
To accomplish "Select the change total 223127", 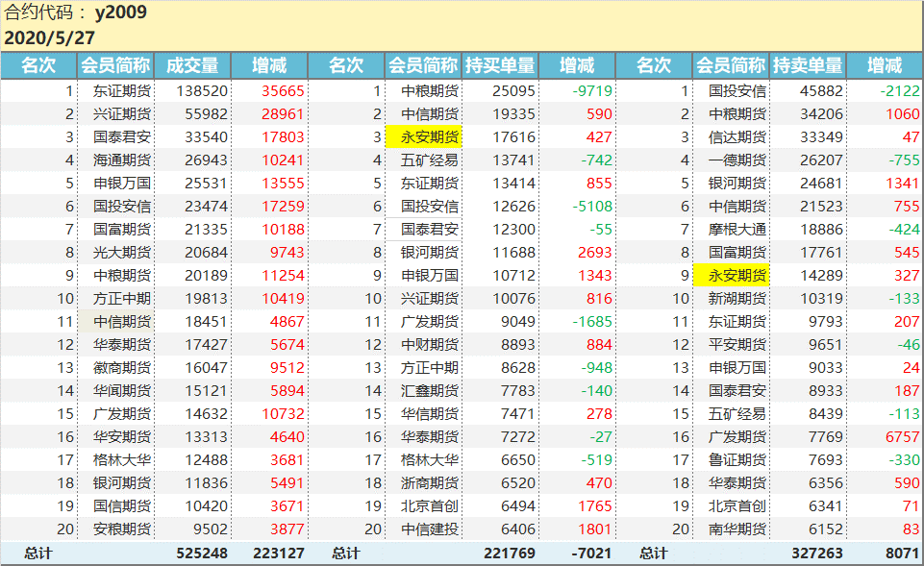I will [x=279, y=554].
